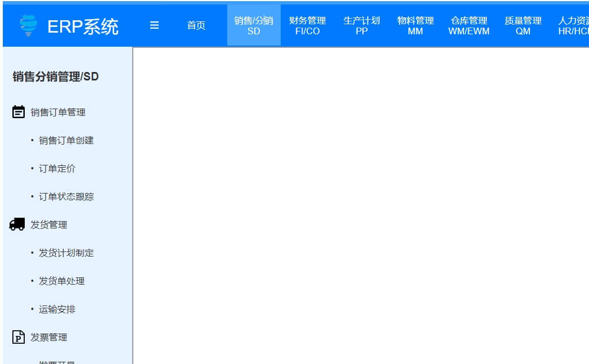589x364 pixels.
Task: Open the 首页 tab
Action: pos(196,25)
